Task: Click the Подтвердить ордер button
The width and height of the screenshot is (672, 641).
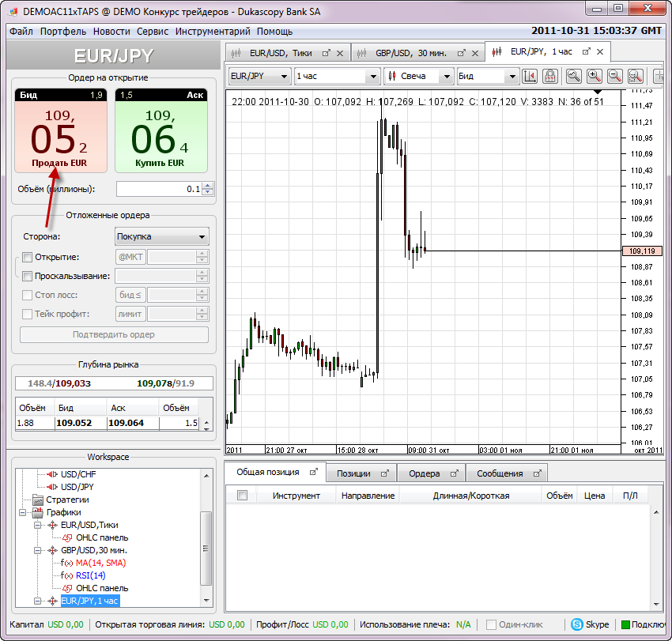Action: 114,334
